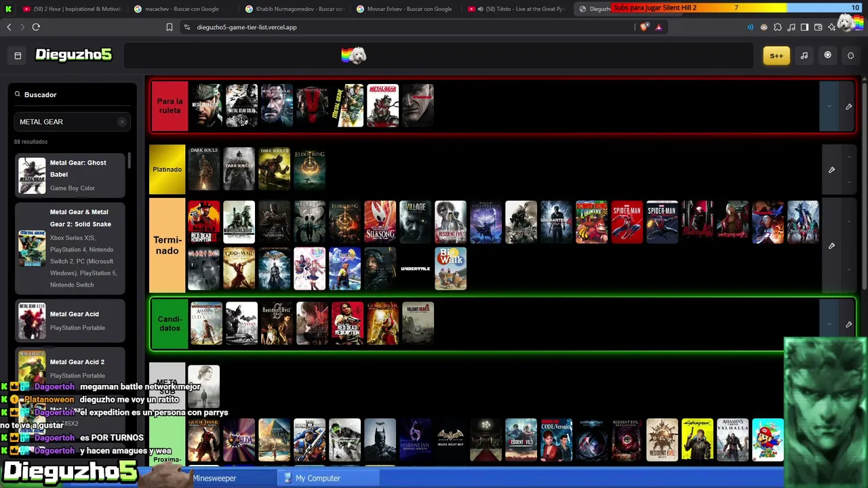Click the yellow 'Platinado' tier label

(167, 169)
